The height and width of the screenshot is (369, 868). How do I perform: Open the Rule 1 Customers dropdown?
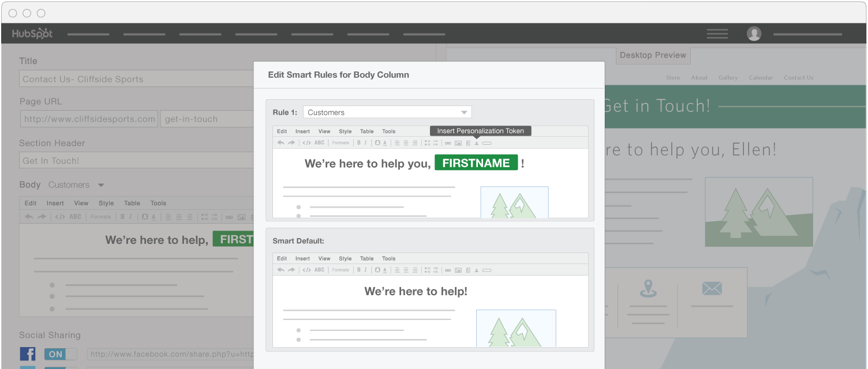[387, 112]
